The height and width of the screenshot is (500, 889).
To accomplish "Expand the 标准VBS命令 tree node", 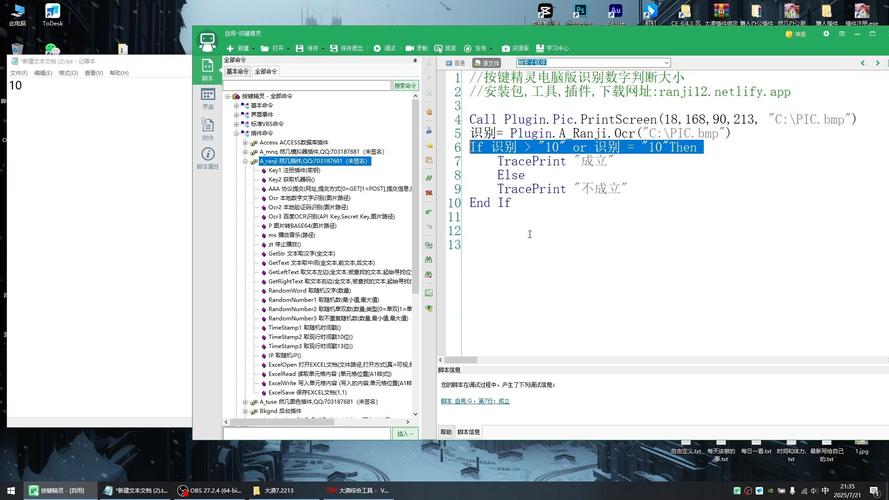I will [x=236, y=124].
